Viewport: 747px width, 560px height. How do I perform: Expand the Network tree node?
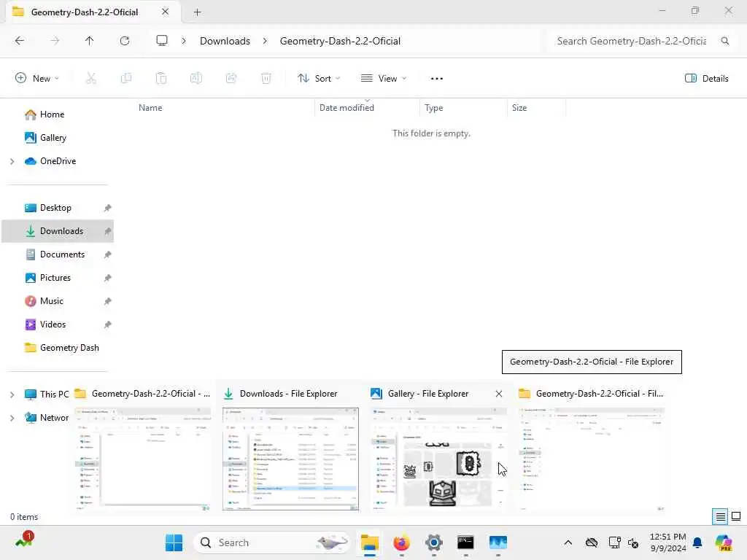point(12,418)
